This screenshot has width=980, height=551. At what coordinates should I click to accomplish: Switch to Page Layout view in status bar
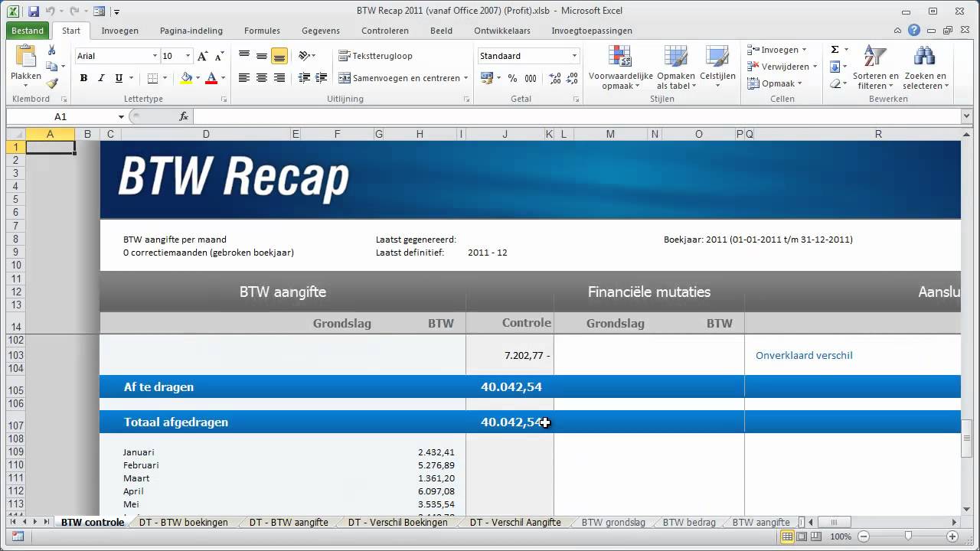802,536
